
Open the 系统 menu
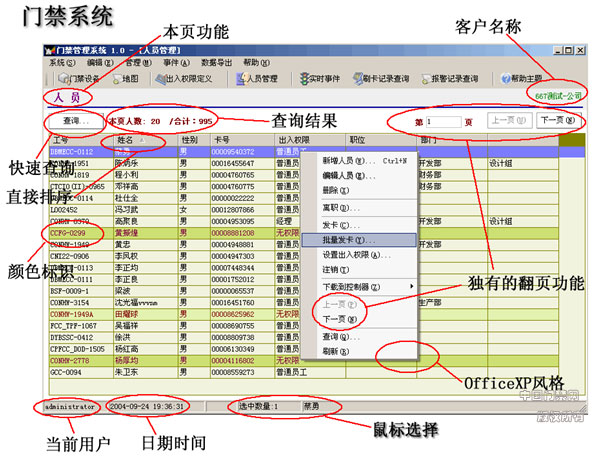[x=62, y=63]
